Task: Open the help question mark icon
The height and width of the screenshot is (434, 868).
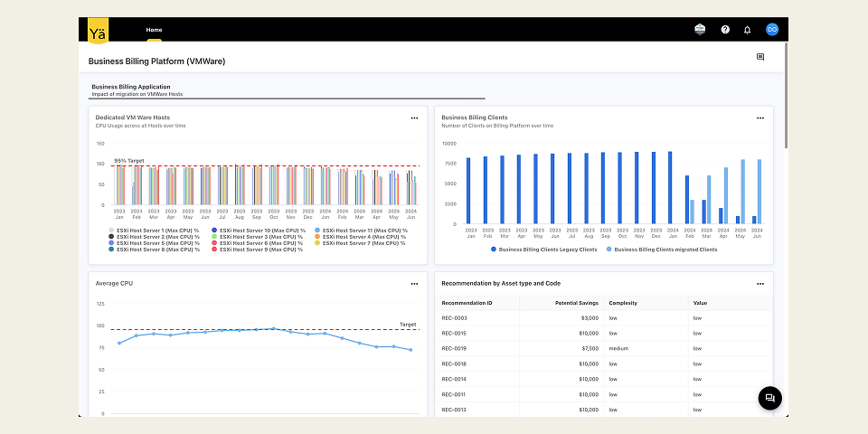Action: (725, 30)
